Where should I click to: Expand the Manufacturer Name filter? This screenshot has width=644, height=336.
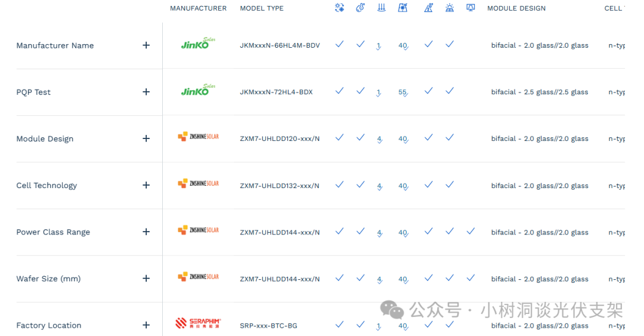point(146,45)
